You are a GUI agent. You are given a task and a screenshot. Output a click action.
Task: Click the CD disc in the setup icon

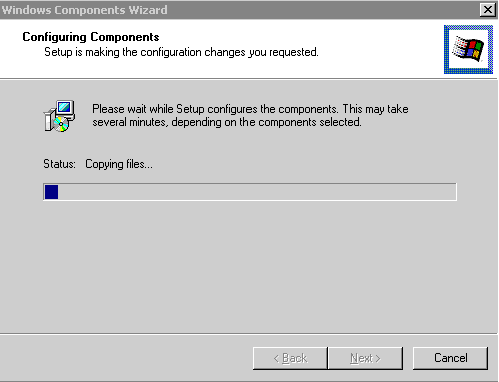click(60, 125)
